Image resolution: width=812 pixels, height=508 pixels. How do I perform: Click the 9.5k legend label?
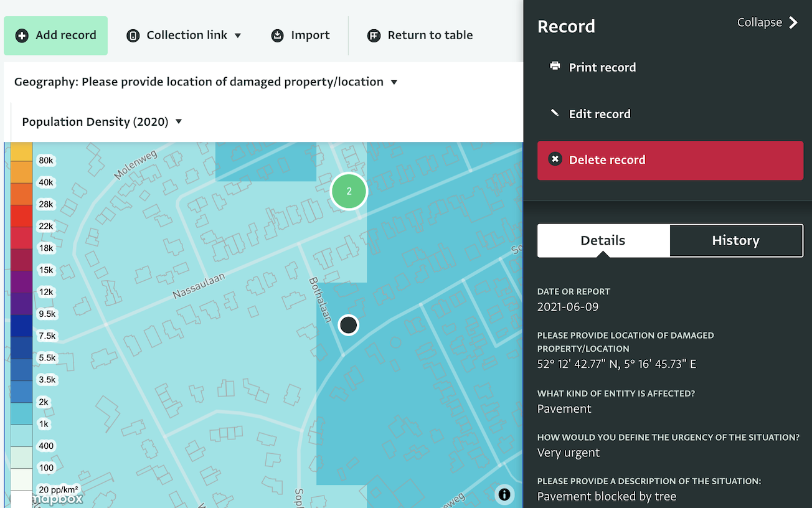point(47,314)
